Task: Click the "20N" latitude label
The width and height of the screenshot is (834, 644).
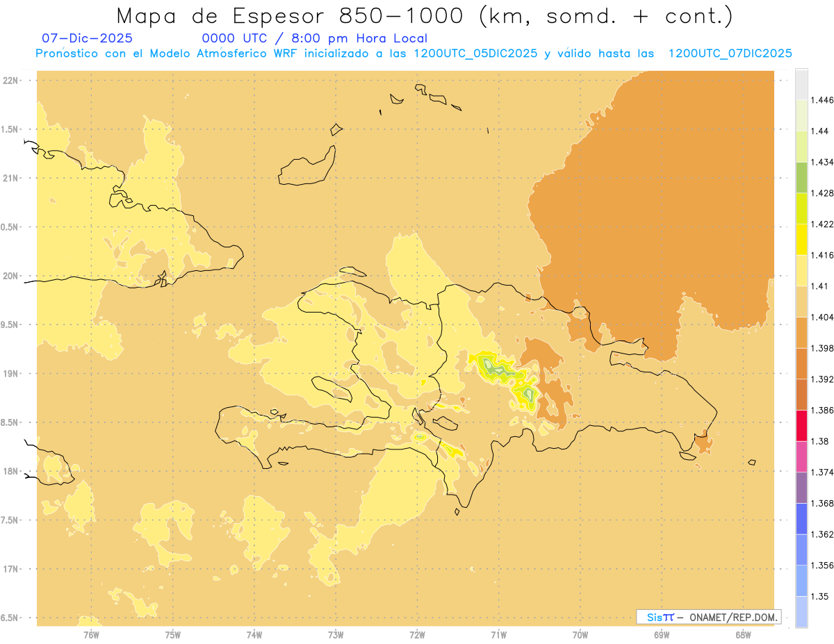Action: click(10, 276)
